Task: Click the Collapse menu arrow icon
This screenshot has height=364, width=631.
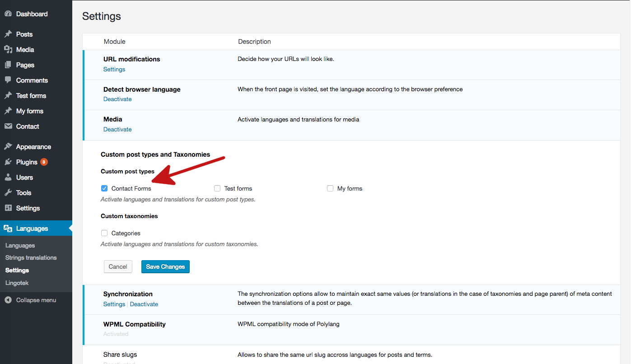Action: point(8,300)
